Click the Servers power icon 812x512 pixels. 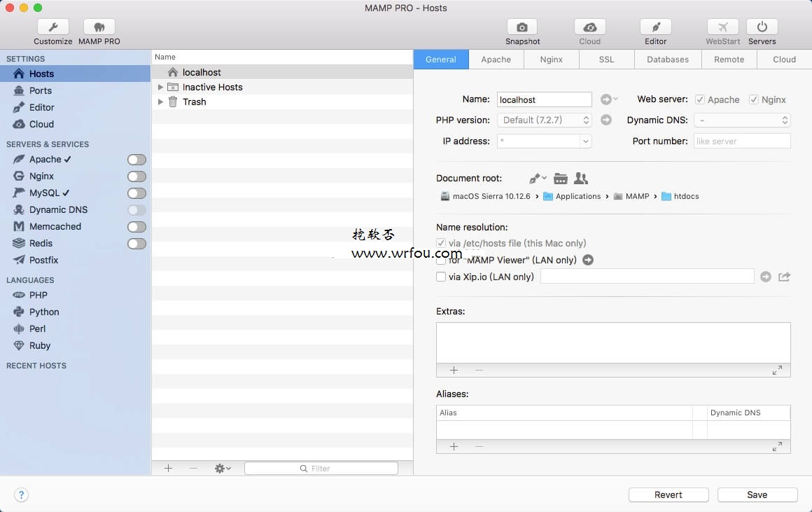(x=762, y=27)
